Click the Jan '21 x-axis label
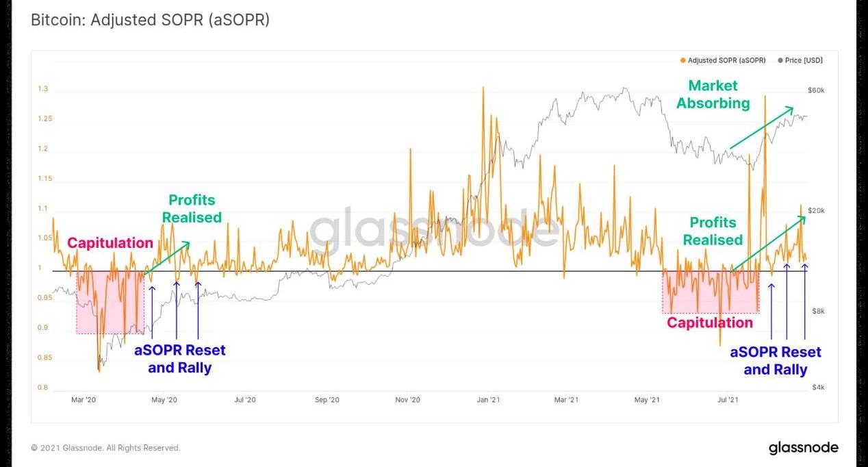The width and height of the screenshot is (868, 467). 488,400
